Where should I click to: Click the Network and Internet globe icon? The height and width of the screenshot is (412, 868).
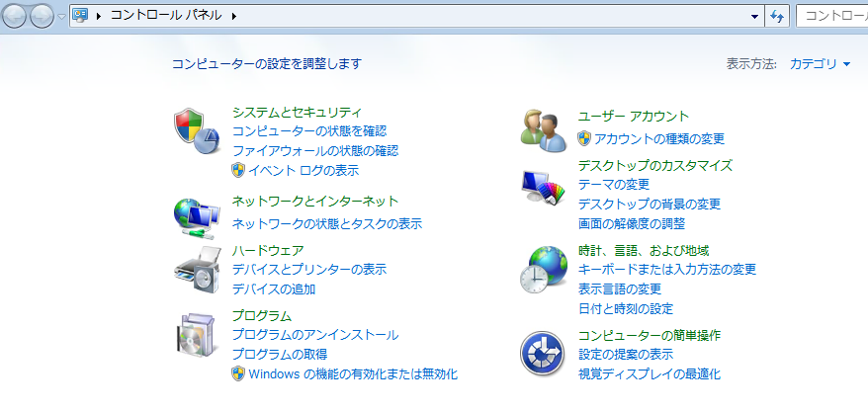pyautogui.click(x=197, y=218)
